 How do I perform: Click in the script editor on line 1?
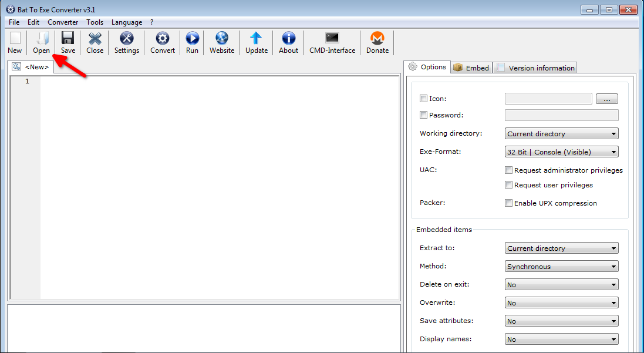click(220, 82)
